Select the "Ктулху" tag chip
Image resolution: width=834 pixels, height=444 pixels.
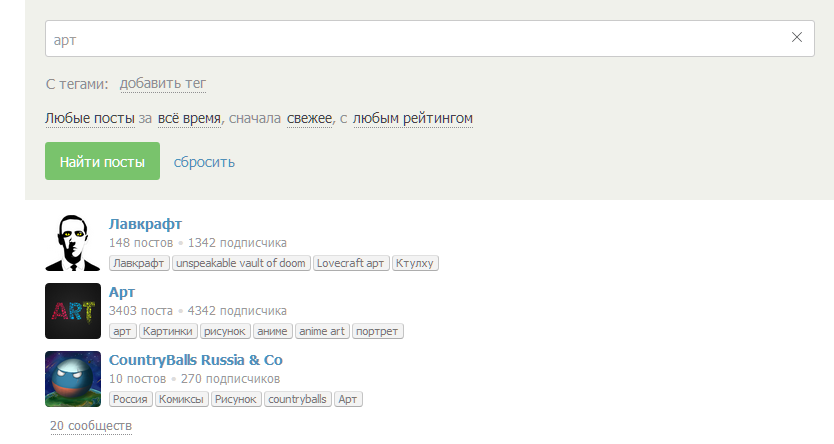click(x=415, y=263)
